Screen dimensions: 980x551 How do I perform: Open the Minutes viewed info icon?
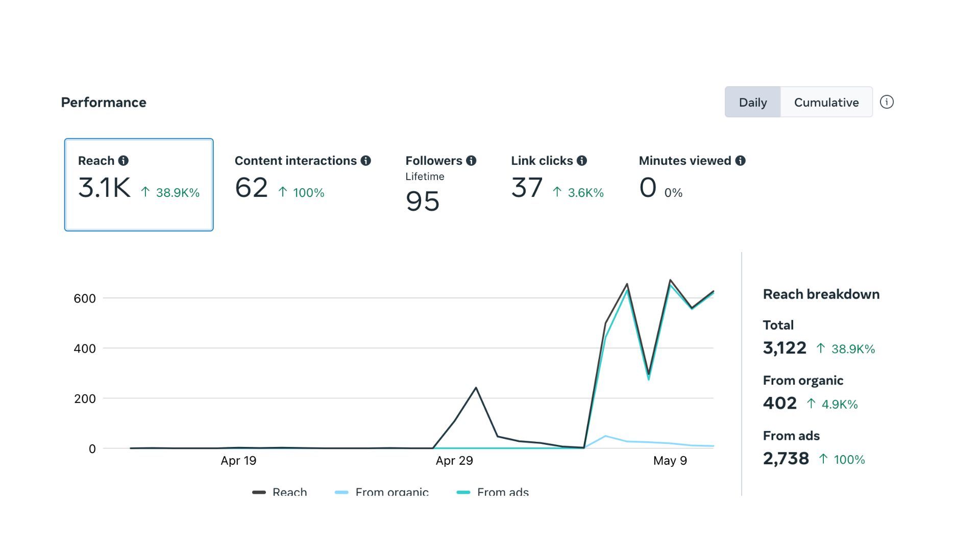741,161
